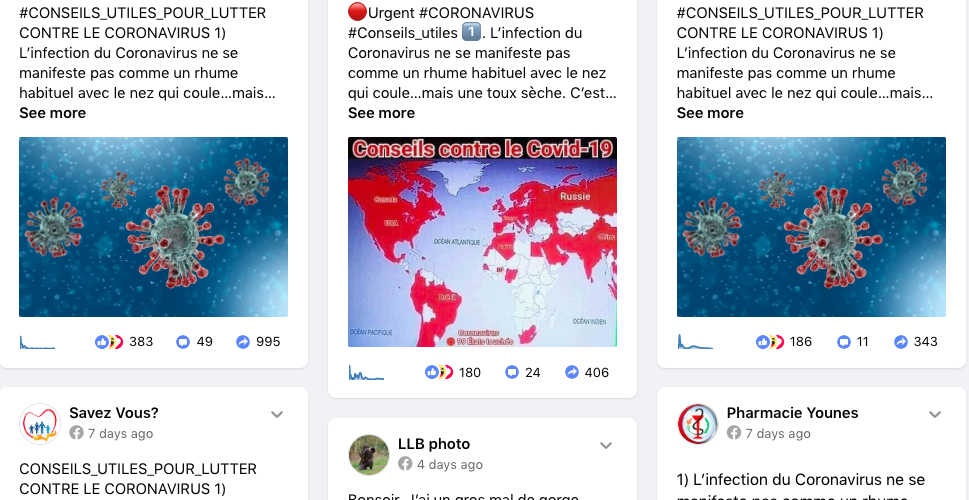Click the comment icon beside 24
Image resolution: width=969 pixels, height=500 pixels.
coord(512,372)
